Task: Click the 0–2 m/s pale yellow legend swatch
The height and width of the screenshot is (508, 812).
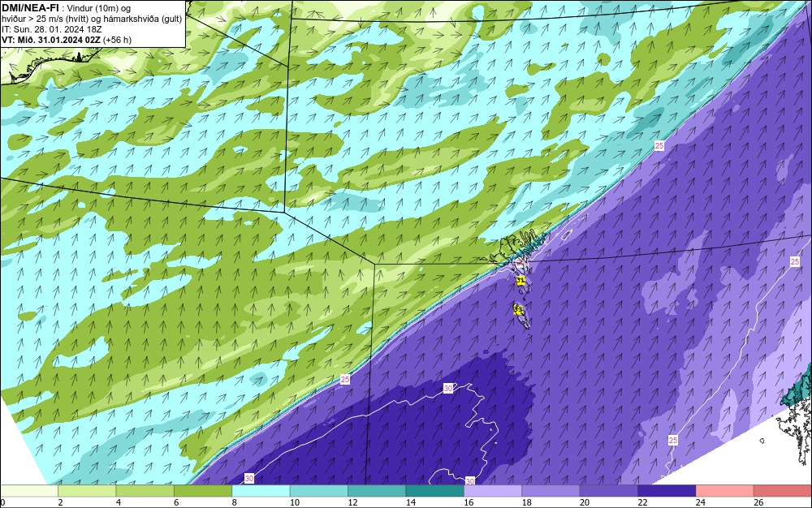Action: click(29, 491)
